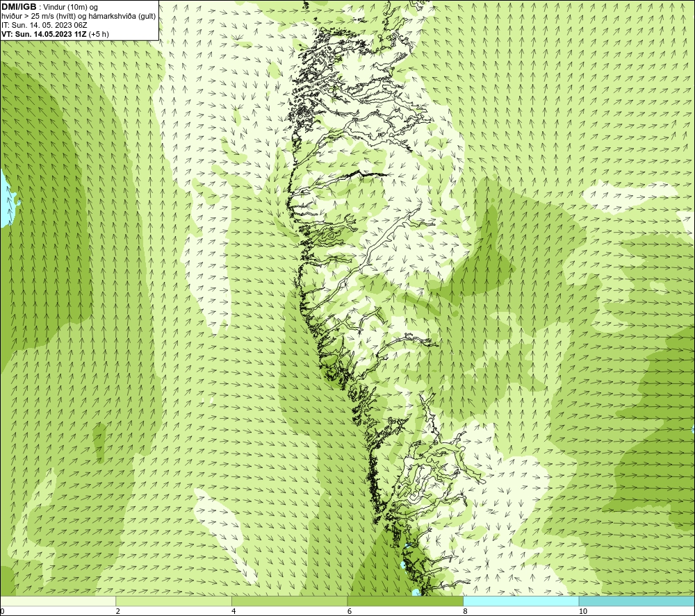The height and width of the screenshot is (616, 695).
Task: Click the 'Vindur (10m) og' label
Action: [x=70, y=7]
